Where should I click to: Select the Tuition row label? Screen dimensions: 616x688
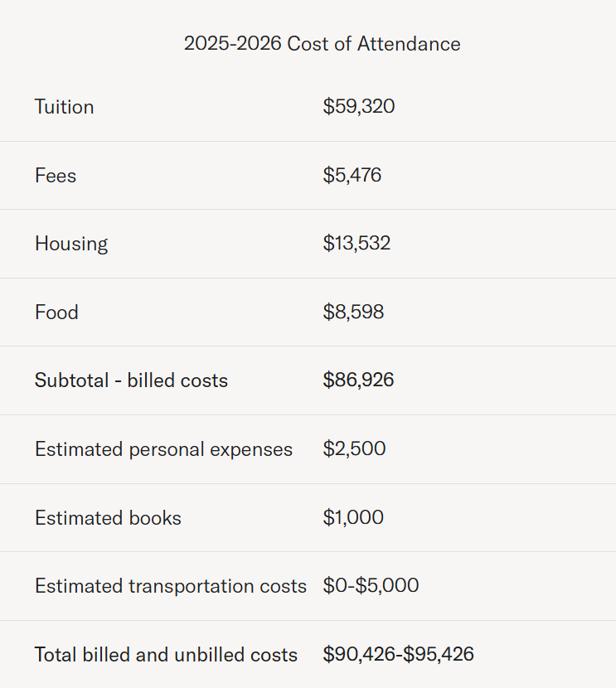coord(64,107)
